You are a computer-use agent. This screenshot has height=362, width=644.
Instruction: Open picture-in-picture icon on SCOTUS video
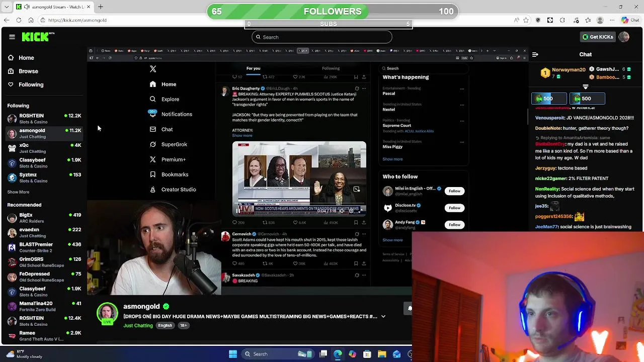[x=357, y=190]
